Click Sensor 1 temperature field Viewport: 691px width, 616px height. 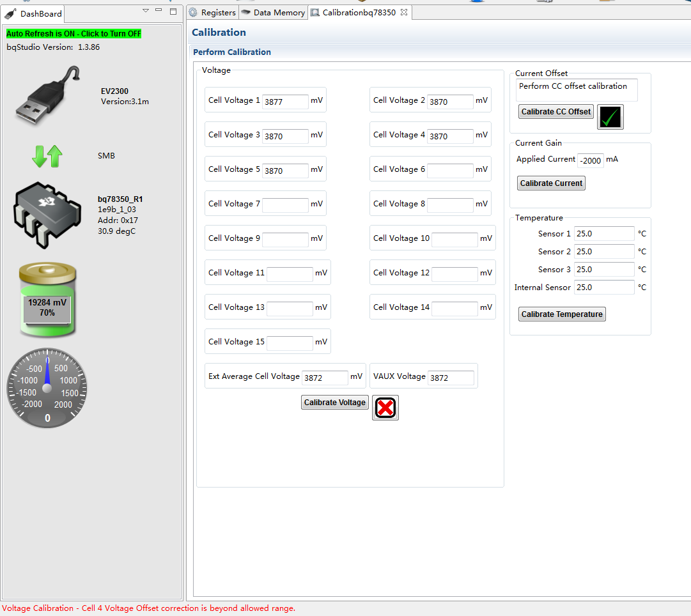(604, 233)
